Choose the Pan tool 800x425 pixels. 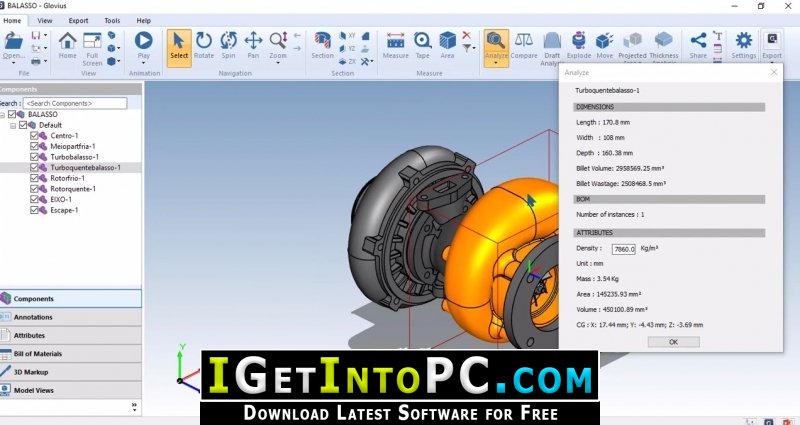click(x=253, y=46)
